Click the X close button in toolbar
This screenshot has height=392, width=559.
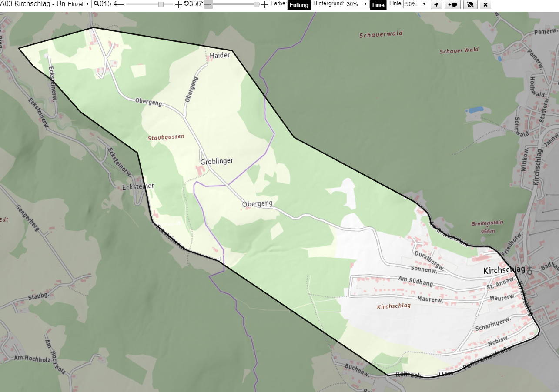[x=485, y=4]
